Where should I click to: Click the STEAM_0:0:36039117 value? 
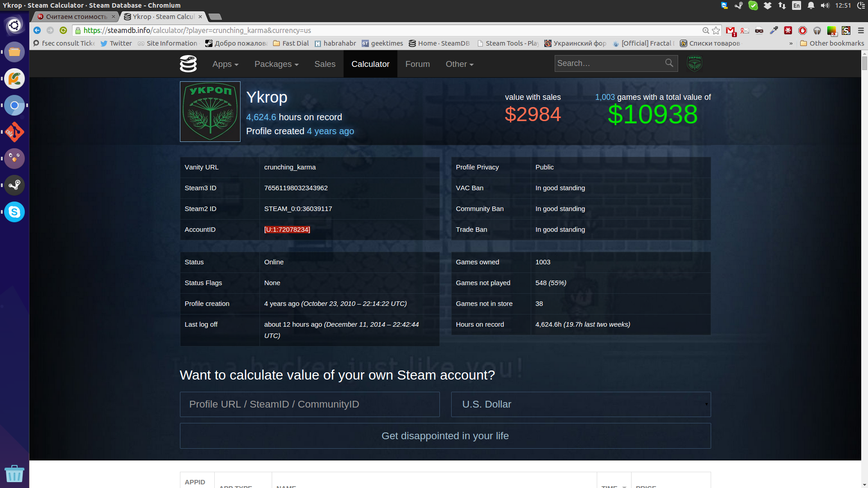pos(298,209)
